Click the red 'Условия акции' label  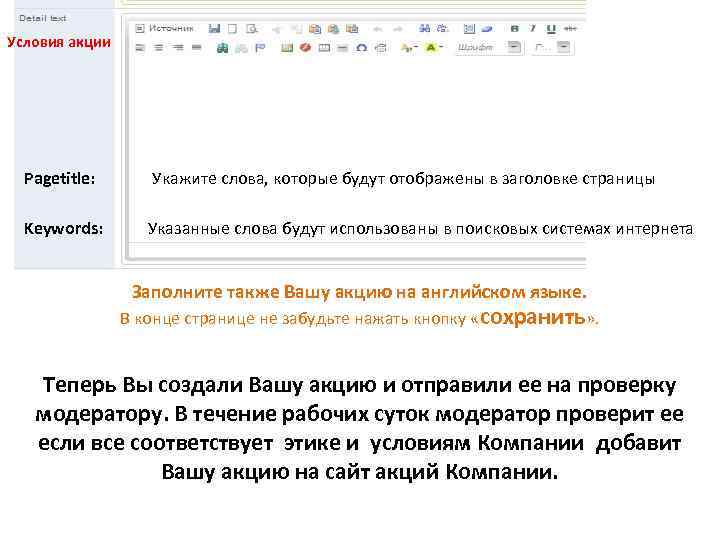(x=59, y=42)
